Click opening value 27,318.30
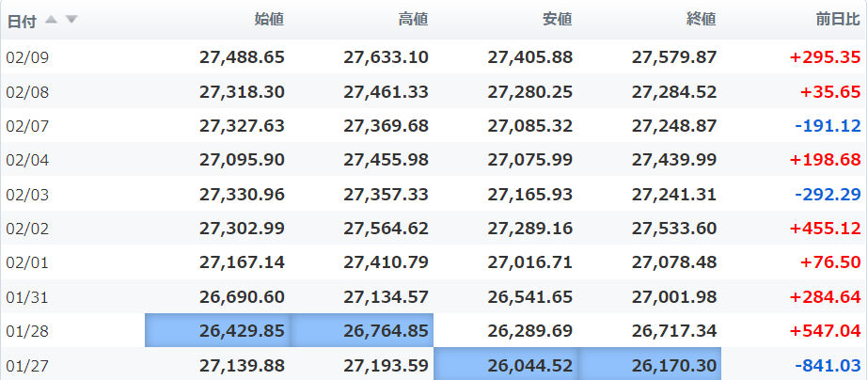The height and width of the screenshot is (380, 868). pyautogui.click(x=242, y=91)
